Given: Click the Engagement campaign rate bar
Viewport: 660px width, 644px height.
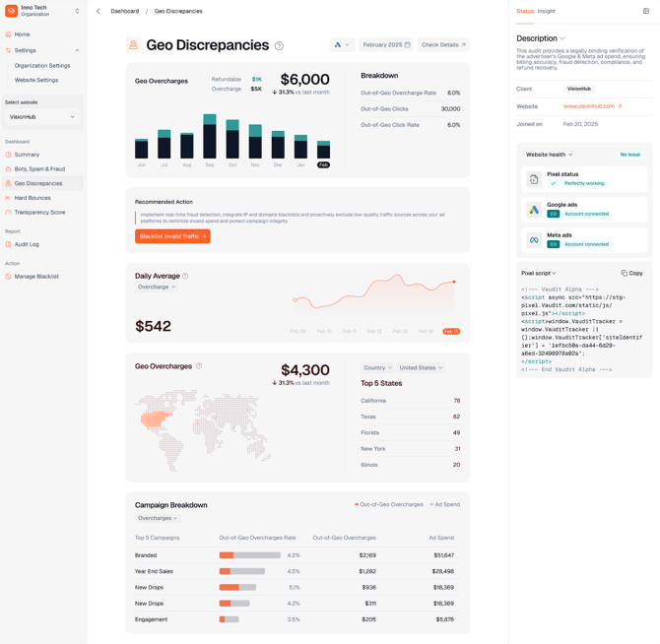Looking at the screenshot, I should pyautogui.click(x=229, y=619).
